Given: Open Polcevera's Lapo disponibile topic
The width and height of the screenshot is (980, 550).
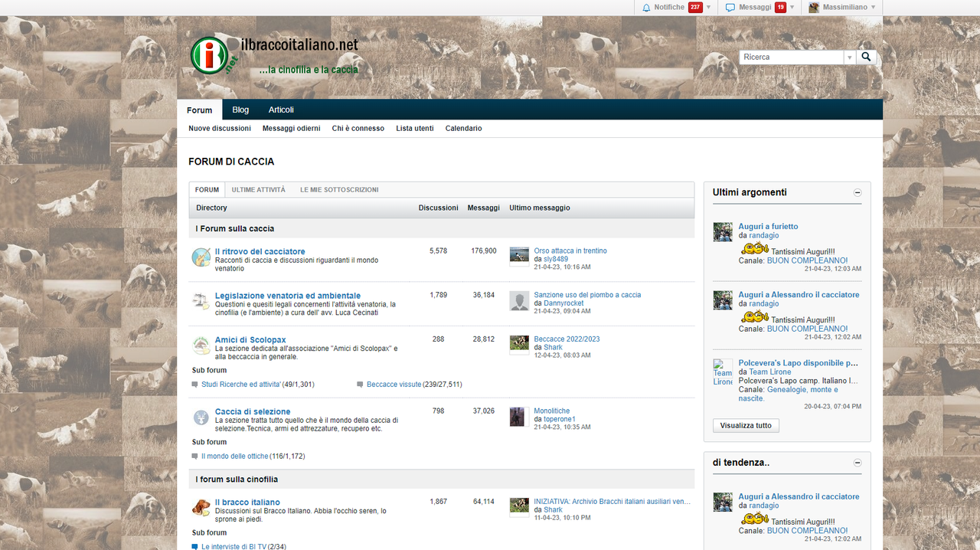Looking at the screenshot, I should pyautogui.click(x=799, y=363).
